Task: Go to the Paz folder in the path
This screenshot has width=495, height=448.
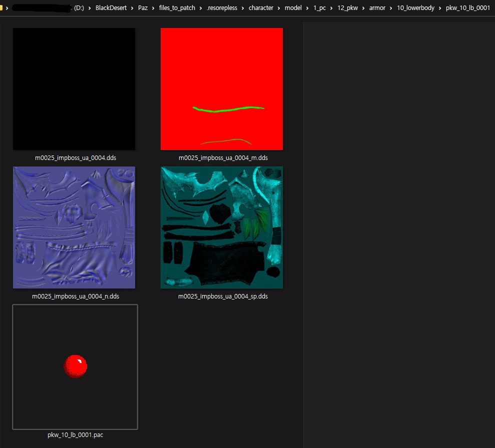Action: [x=143, y=8]
